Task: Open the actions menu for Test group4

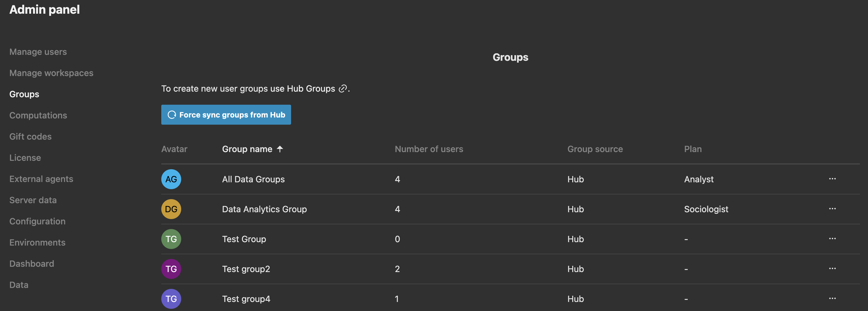Action: click(833, 299)
